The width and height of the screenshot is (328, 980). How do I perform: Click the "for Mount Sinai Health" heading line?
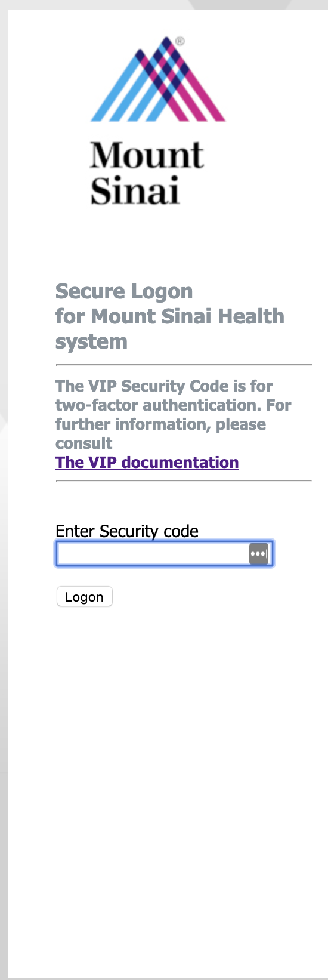pos(170,316)
